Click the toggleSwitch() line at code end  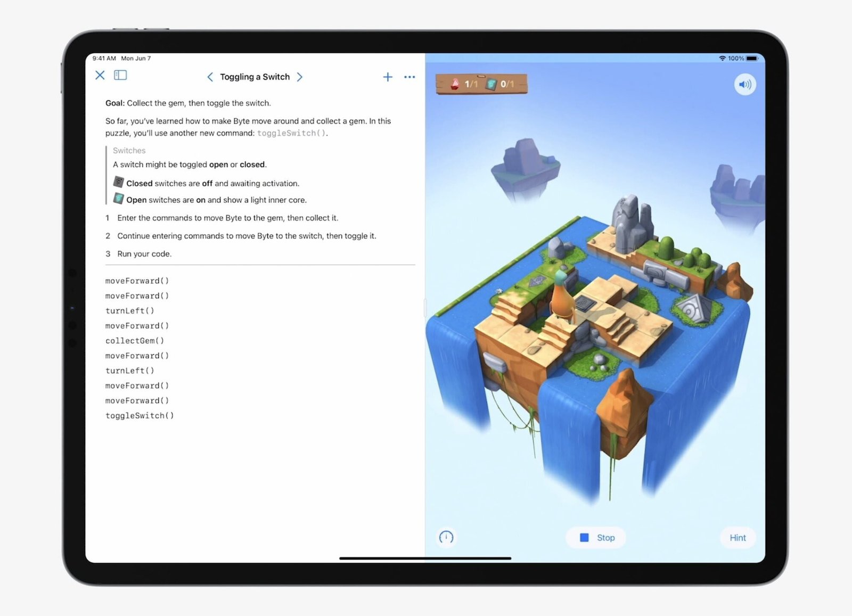pos(140,416)
